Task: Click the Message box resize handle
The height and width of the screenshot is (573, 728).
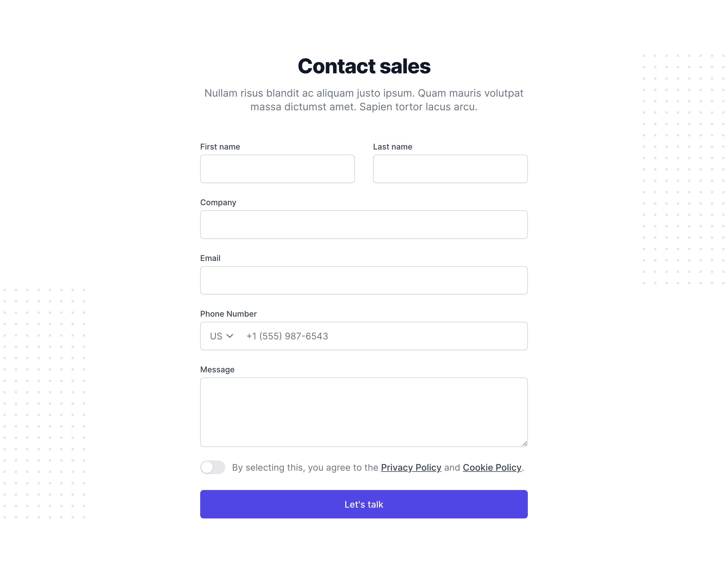Action: 524,443
